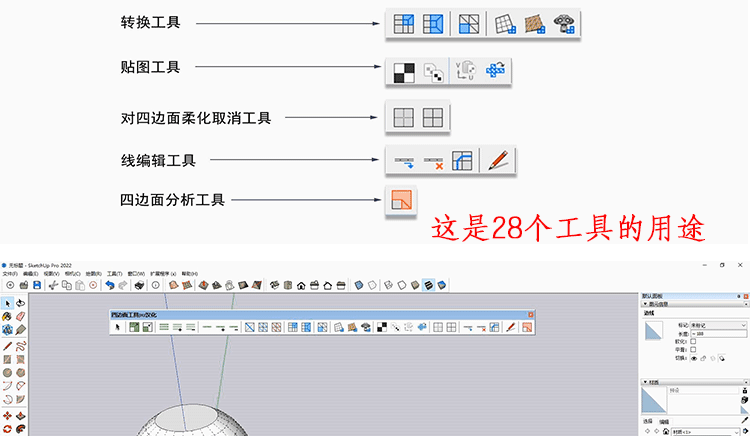Click the UV checker icon in floating toolbar
The image size is (750, 436).
(382, 327)
